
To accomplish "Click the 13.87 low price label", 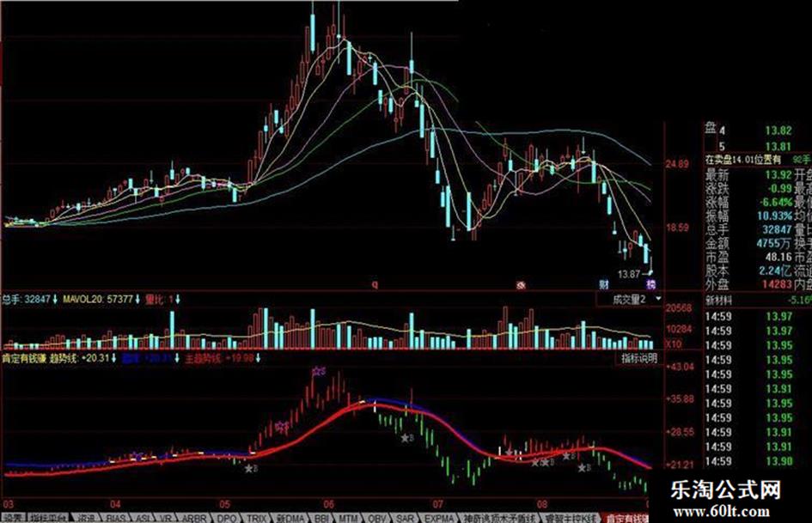I will point(629,274).
